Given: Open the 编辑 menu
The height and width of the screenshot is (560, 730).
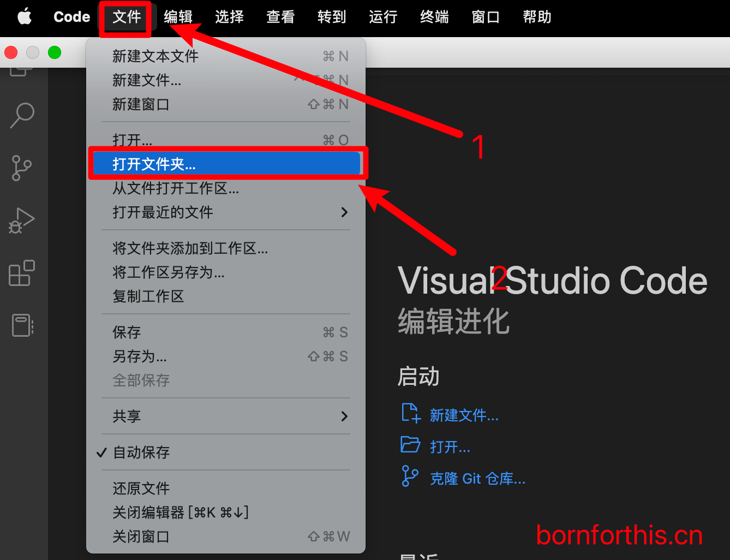Looking at the screenshot, I should coord(178,17).
